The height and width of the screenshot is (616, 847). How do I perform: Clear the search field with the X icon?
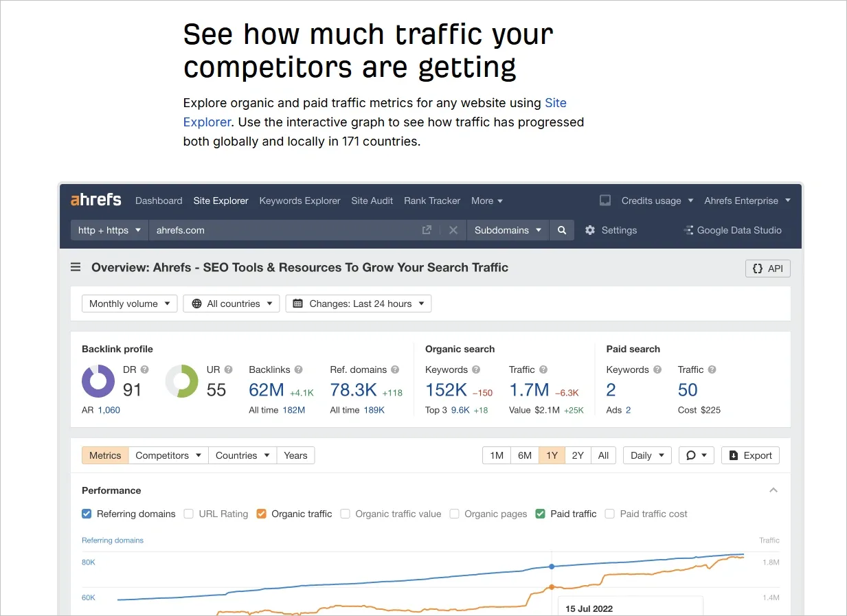[453, 230]
